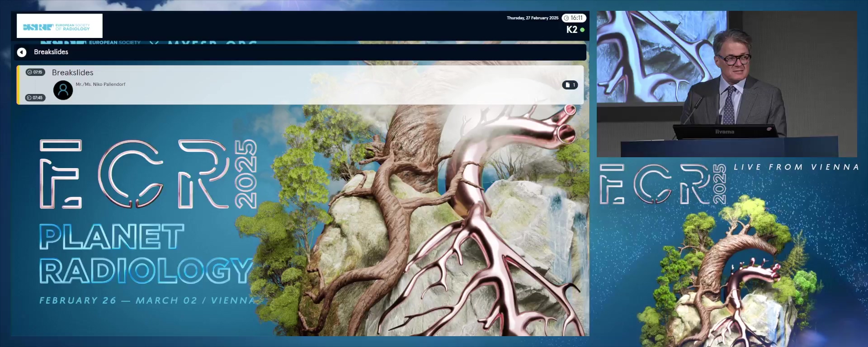Screen dimensions: 868x347
Task: Open the speaker avatar of Niko Pallendorf
Action: pyautogui.click(x=63, y=90)
